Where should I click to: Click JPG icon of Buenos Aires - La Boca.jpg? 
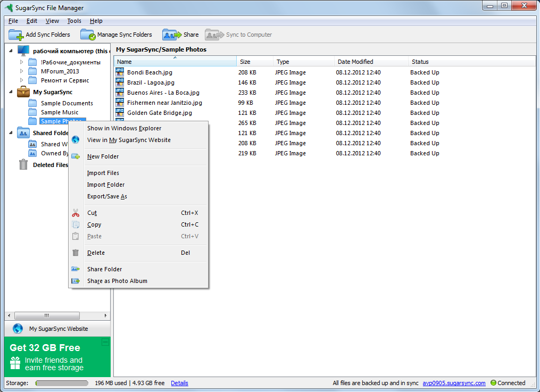pyautogui.click(x=120, y=92)
